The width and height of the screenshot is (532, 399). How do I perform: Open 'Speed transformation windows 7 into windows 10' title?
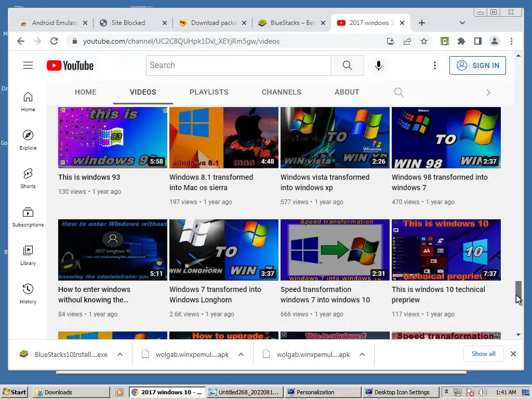click(325, 295)
